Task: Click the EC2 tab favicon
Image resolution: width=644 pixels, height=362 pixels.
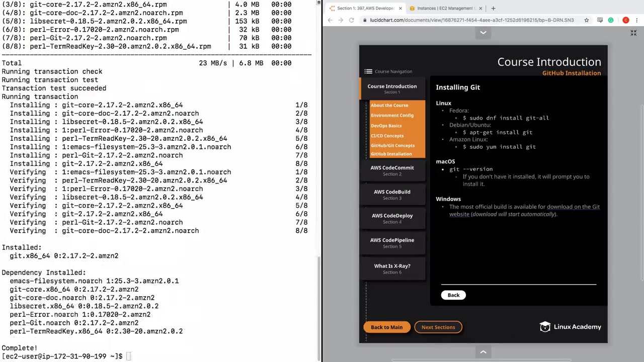Action: click(x=412, y=8)
